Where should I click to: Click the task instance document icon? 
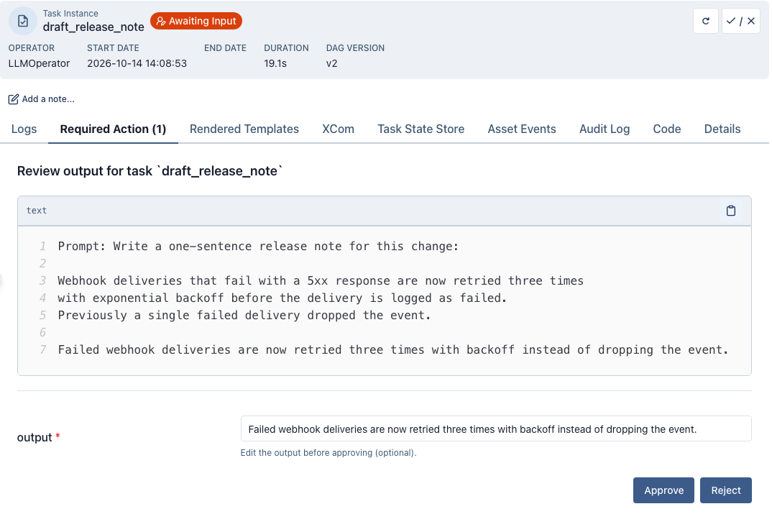coord(23,21)
